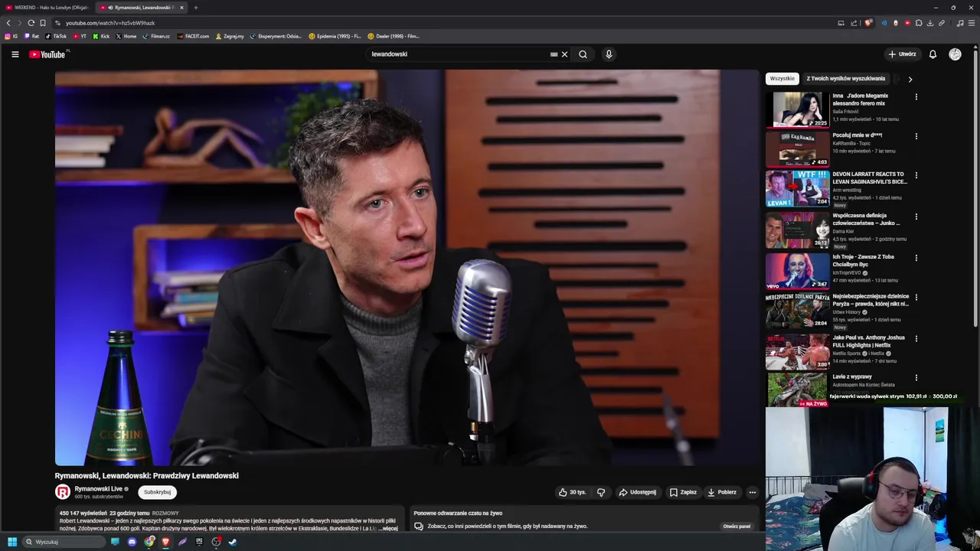This screenshot has height=551, width=980.
Task: Open the Brave Shields lion icon
Action: [x=867, y=23]
